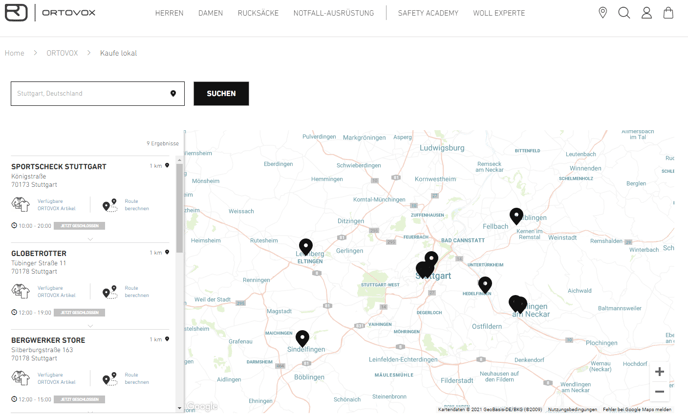Open the HERREN menu
Image resolution: width=688 pixels, height=416 pixels.
click(x=169, y=13)
